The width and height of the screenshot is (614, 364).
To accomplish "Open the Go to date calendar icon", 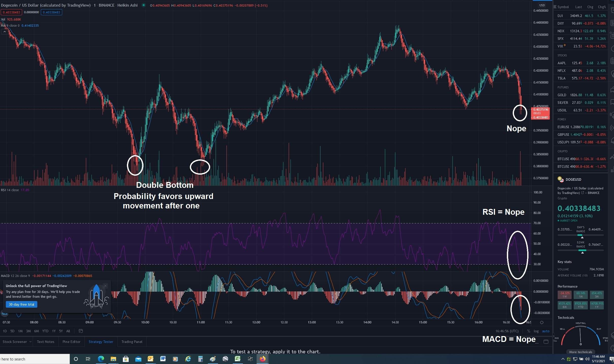I will pyautogui.click(x=81, y=331).
